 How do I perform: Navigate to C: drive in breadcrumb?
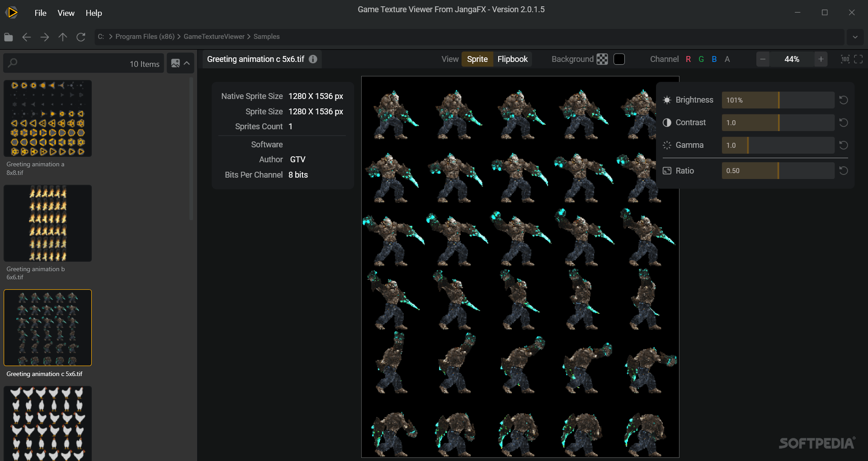click(x=101, y=37)
